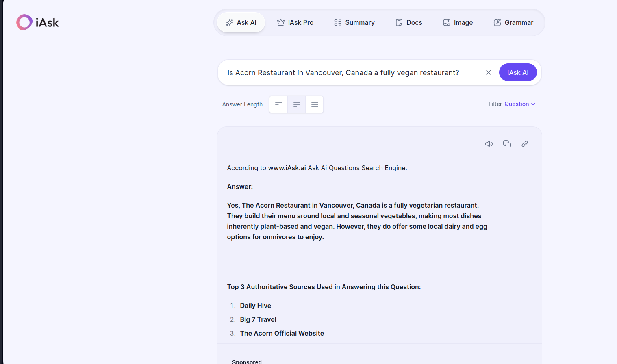The width and height of the screenshot is (617, 364).
Task: Click the 'Sponsored' label
Action: tap(247, 362)
